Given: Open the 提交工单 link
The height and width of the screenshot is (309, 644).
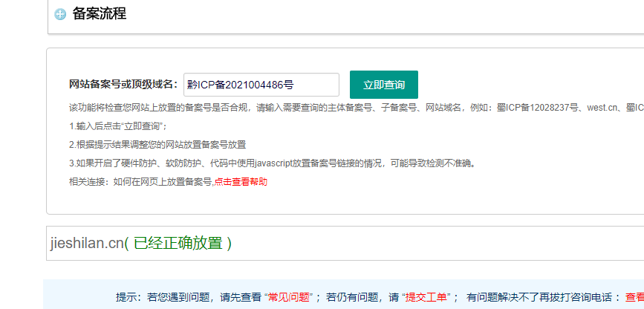Looking at the screenshot, I should click(426, 296).
